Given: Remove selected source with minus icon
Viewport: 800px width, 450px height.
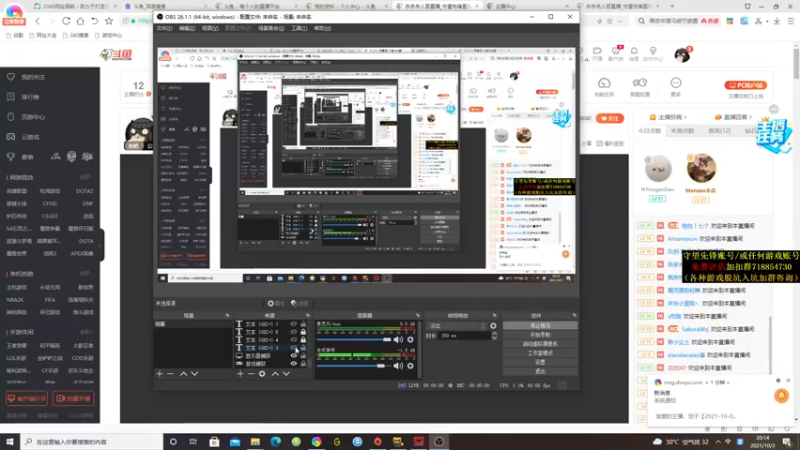Looking at the screenshot, I should click(x=251, y=374).
